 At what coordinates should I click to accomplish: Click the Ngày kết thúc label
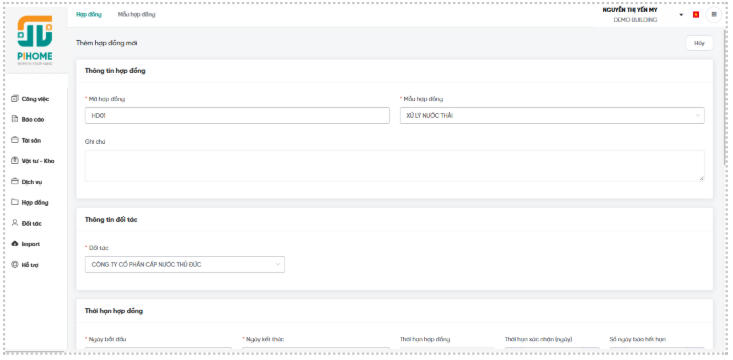[265, 339]
